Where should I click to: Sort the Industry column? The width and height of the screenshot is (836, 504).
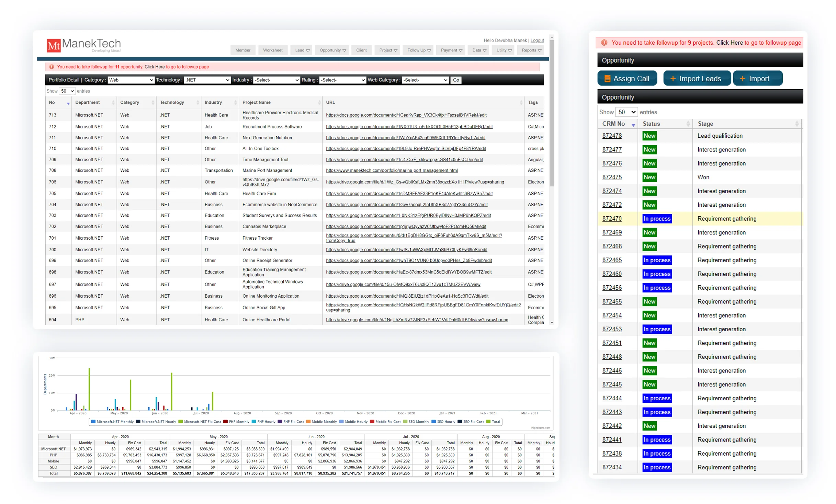(x=235, y=103)
